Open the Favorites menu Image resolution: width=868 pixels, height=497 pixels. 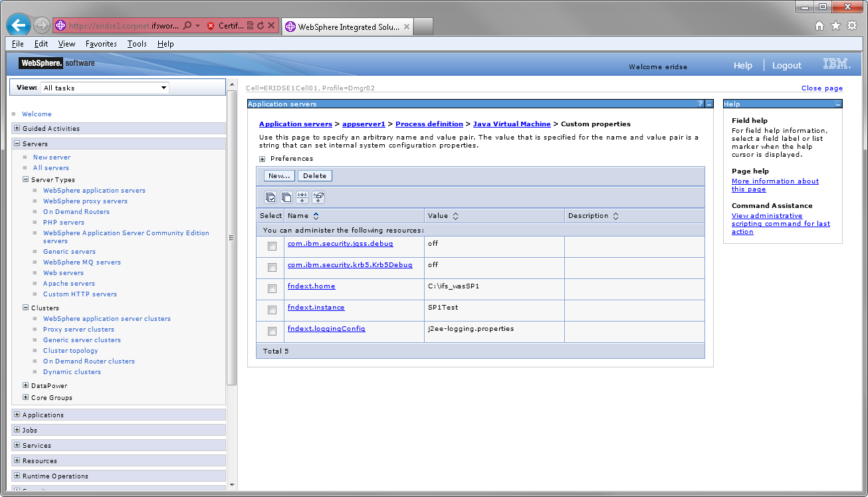tap(101, 44)
